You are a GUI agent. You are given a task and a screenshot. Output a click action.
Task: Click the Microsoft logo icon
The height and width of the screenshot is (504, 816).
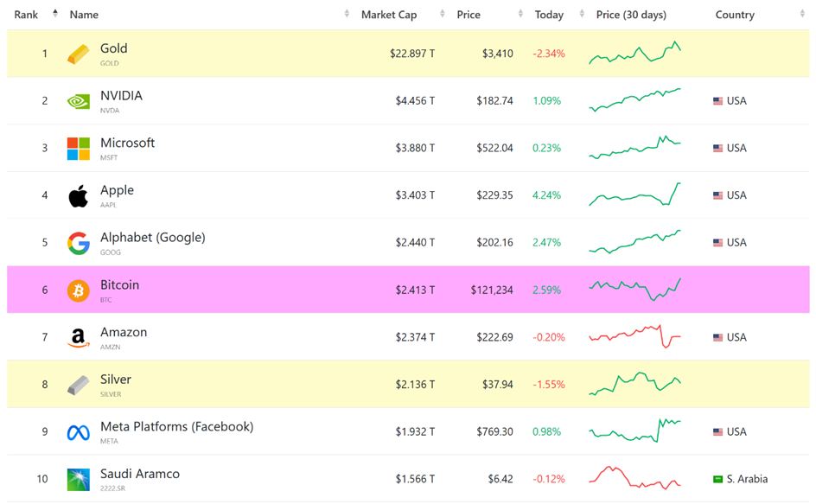click(x=78, y=149)
